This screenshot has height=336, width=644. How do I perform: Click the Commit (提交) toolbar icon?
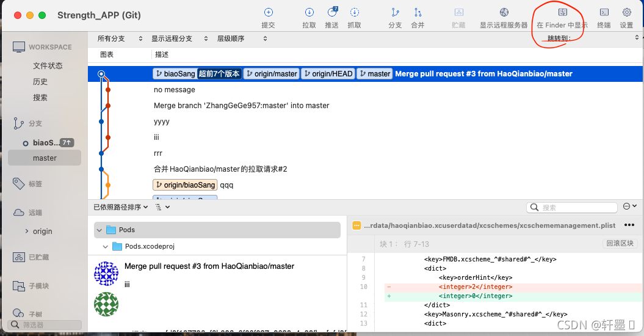[268, 13]
